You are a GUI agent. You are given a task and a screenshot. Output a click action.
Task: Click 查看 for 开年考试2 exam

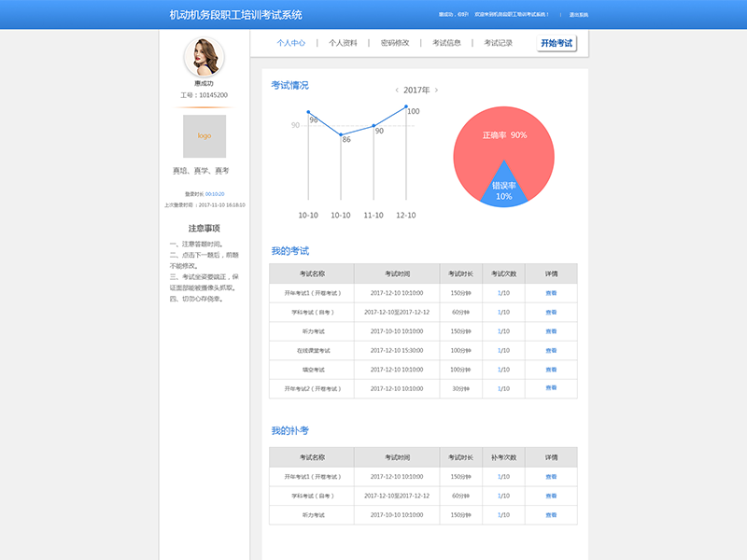[x=551, y=389]
